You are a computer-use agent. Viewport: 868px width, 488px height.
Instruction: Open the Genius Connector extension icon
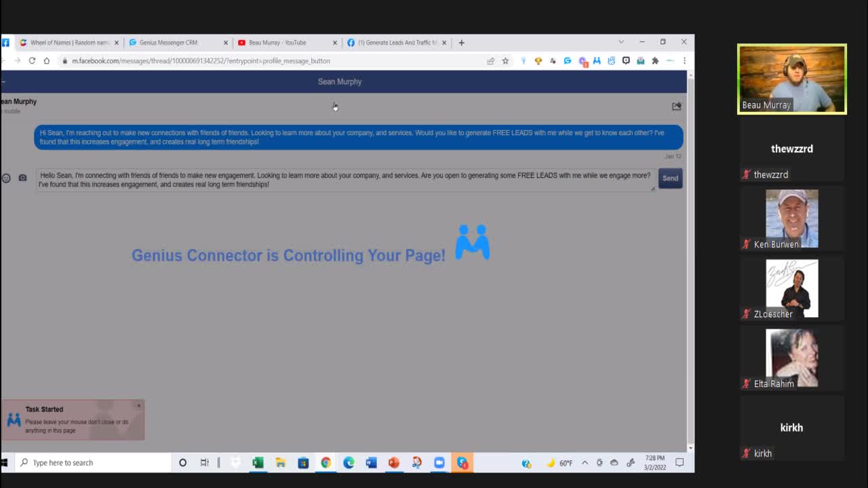pos(597,61)
